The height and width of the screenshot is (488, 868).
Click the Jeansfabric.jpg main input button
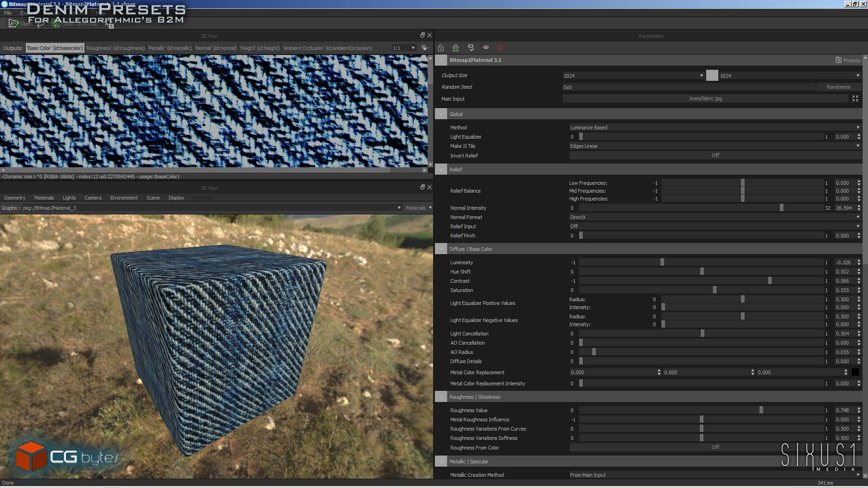705,99
